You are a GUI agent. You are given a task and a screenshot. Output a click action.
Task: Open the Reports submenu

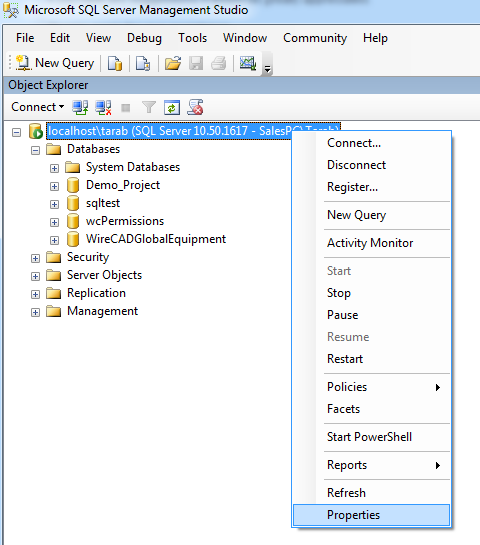372,465
